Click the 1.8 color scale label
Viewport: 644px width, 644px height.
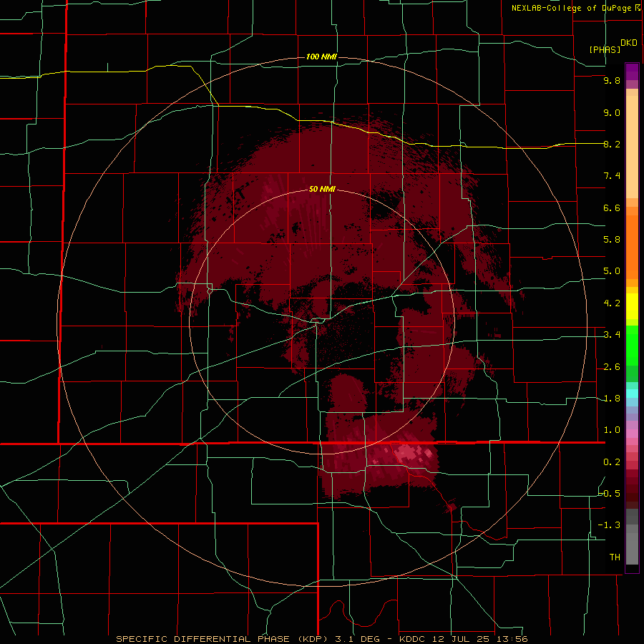coord(612,399)
